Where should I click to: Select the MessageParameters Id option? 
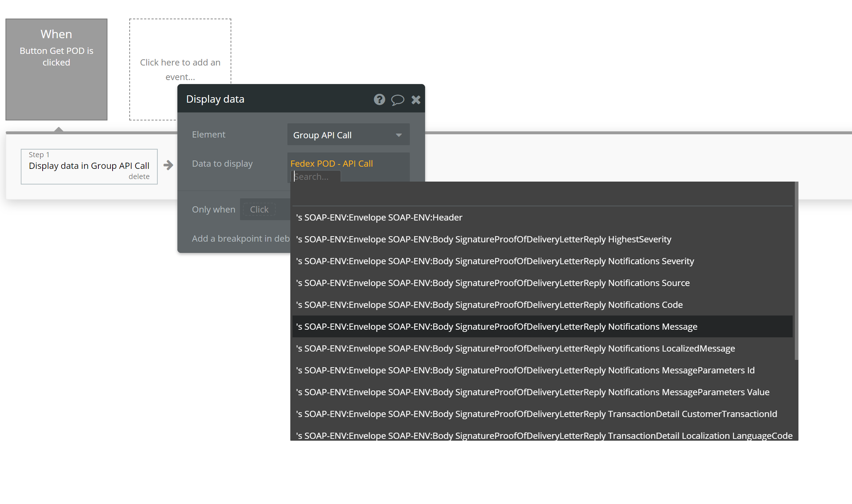pyautogui.click(x=525, y=370)
